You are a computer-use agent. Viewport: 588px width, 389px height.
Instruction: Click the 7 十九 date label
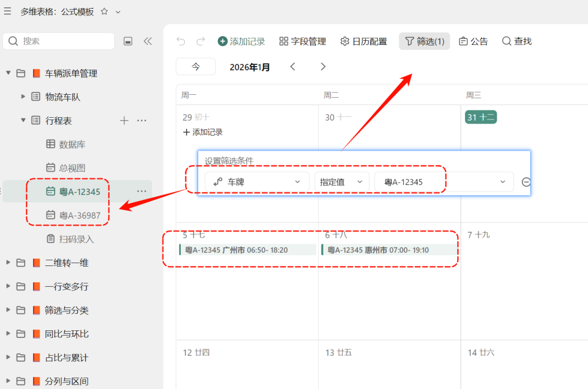point(478,235)
